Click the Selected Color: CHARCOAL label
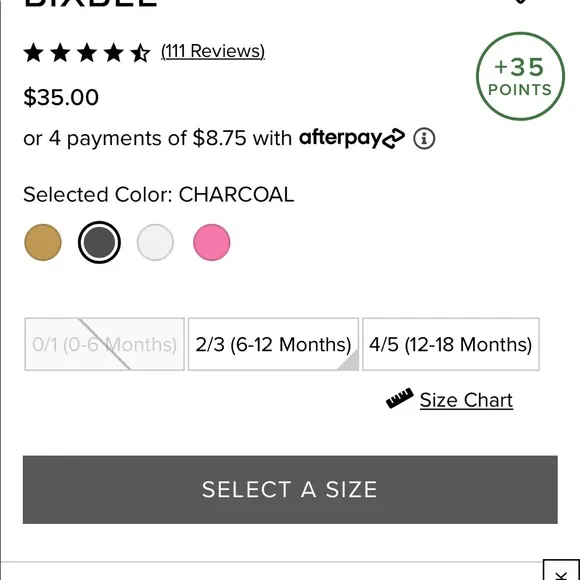The image size is (580, 580). pyautogui.click(x=159, y=195)
